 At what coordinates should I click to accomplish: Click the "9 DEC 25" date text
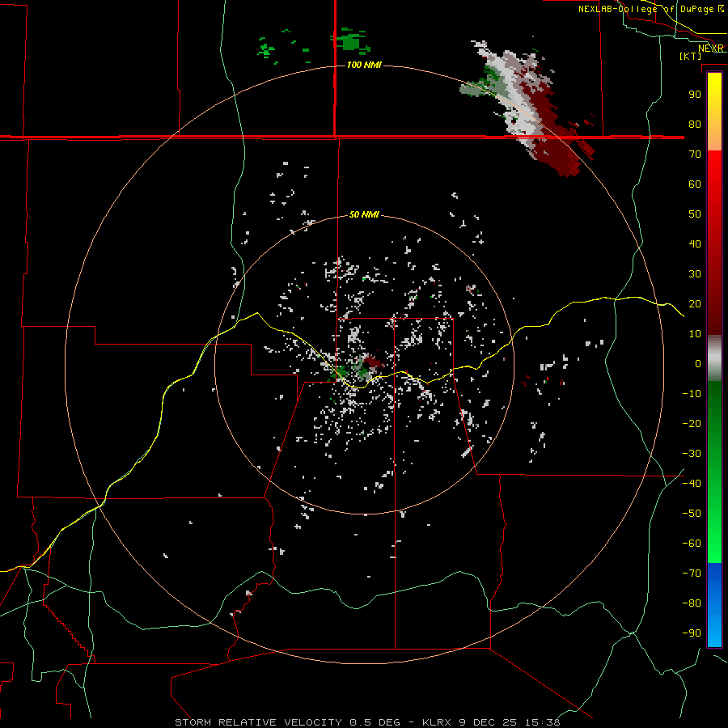tap(489, 722)
